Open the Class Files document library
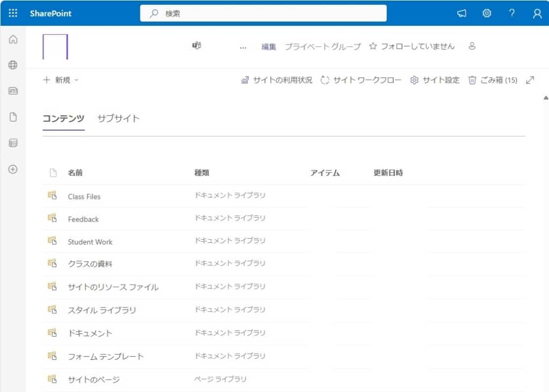Viewport: 549px width, 392px height. pos(84,196)
